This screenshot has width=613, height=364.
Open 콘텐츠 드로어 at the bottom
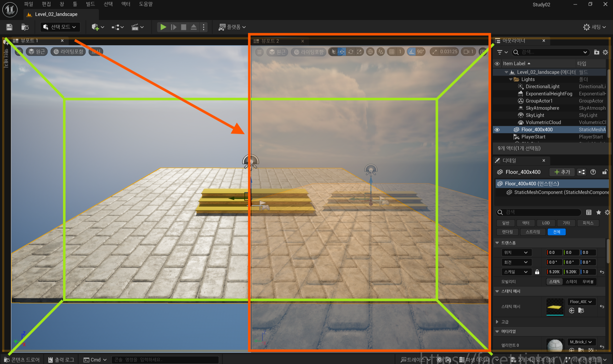(22, 360)
